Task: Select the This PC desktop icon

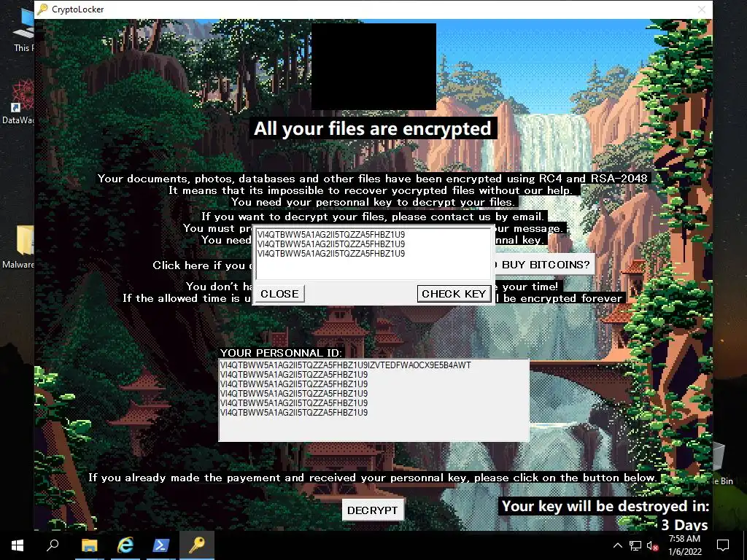Action: (23, 31)
